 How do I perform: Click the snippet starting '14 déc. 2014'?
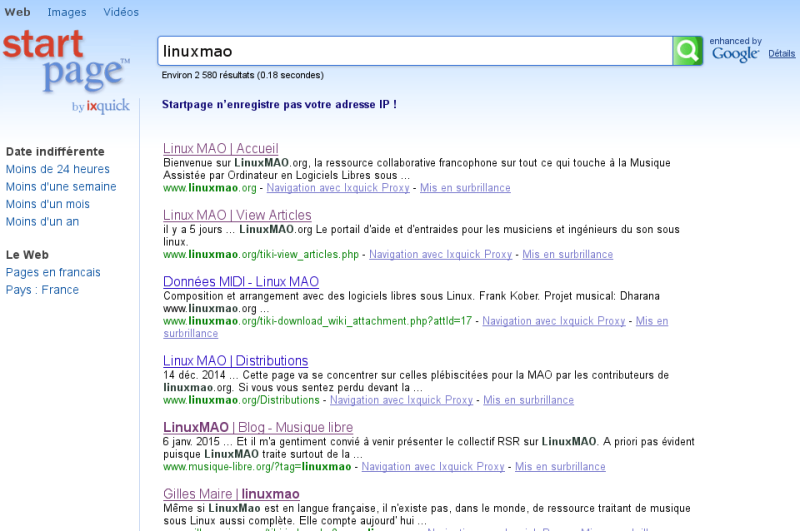(416, 381)
